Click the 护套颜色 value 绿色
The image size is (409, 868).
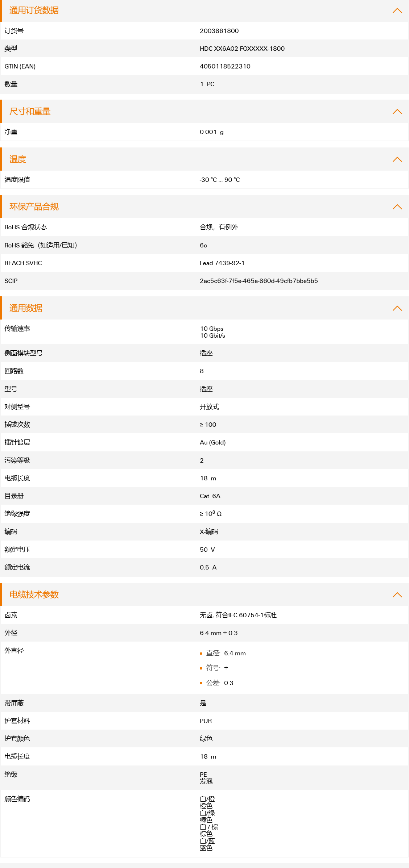[x=206, y=738]
